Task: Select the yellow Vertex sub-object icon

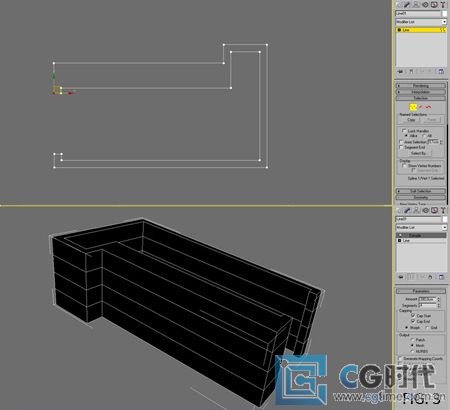Action: pyautogui.click(x=413, y=107)
